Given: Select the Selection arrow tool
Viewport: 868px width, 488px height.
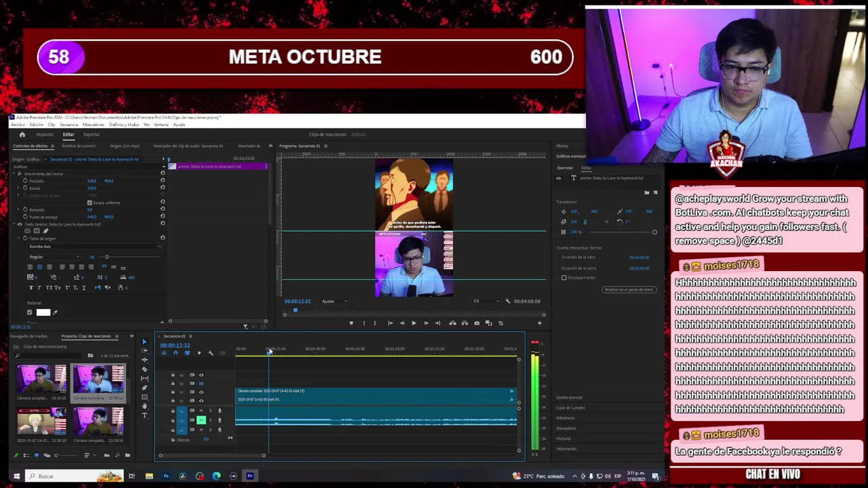Looking at the screenshot, I should [144, 342].
